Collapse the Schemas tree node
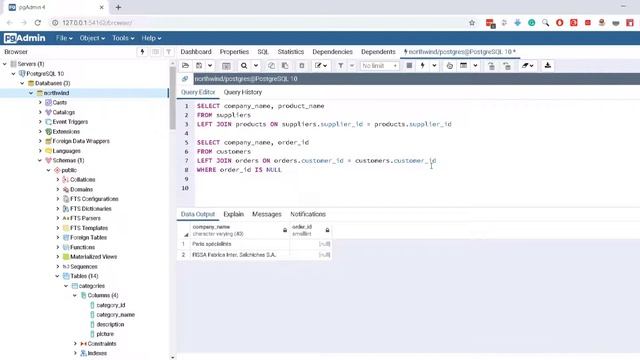 tap(40, 160)
